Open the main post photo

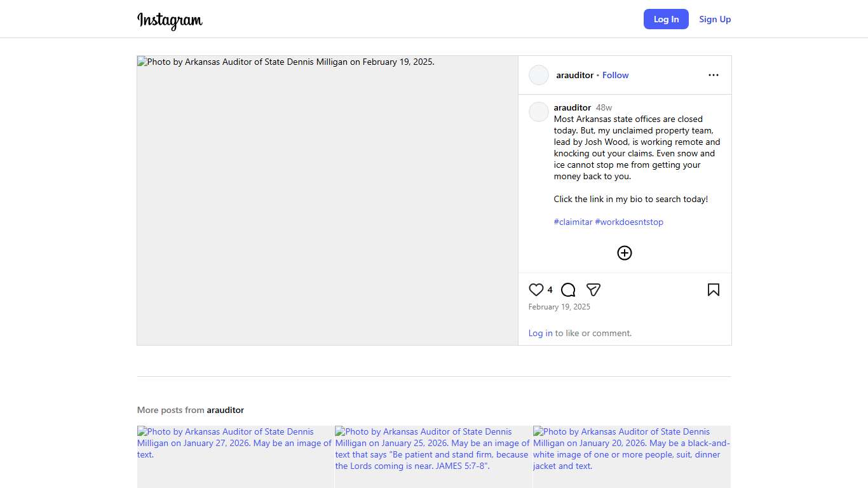tap(327, 200)
